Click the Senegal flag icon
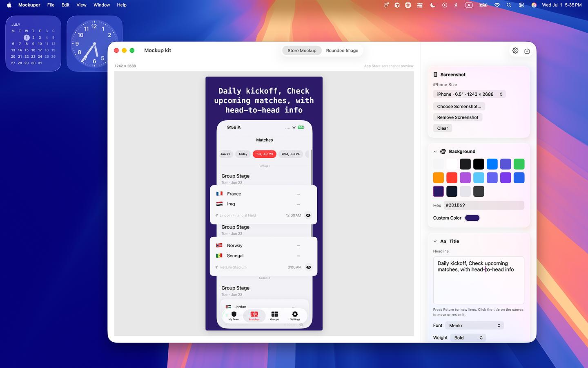 (x=219, y=256)
